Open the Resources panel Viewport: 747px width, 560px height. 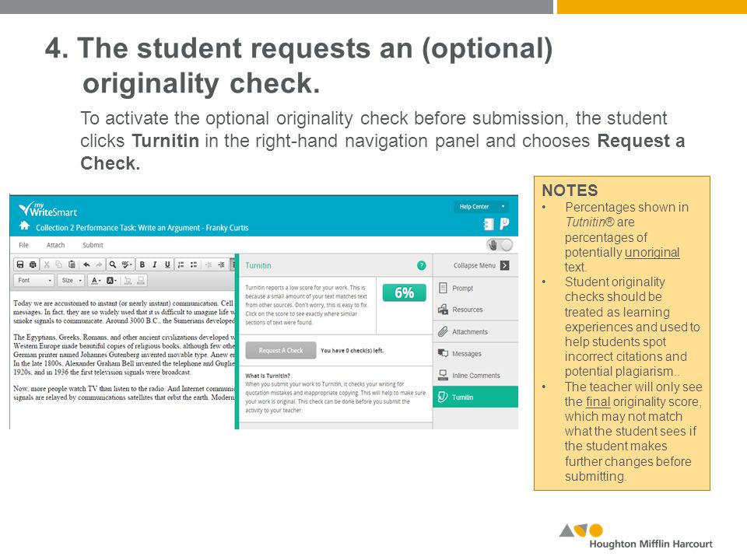tap(475, 310)
